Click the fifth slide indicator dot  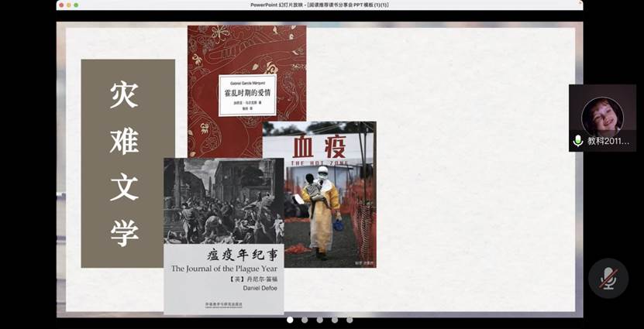(350, 320)
